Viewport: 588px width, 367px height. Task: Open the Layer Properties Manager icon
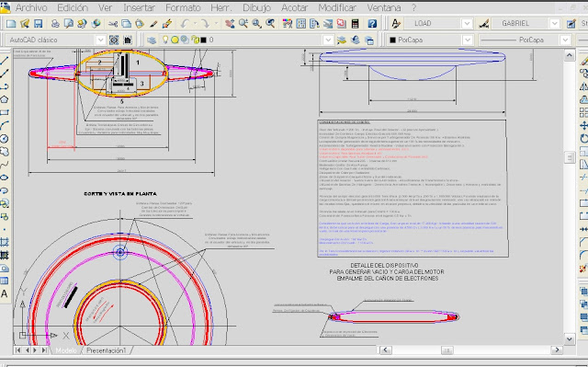pos(152,40)
